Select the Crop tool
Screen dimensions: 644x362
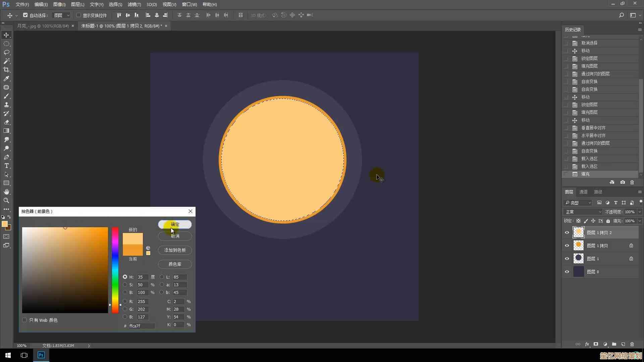pyautogui.click(x=6, y=70)
